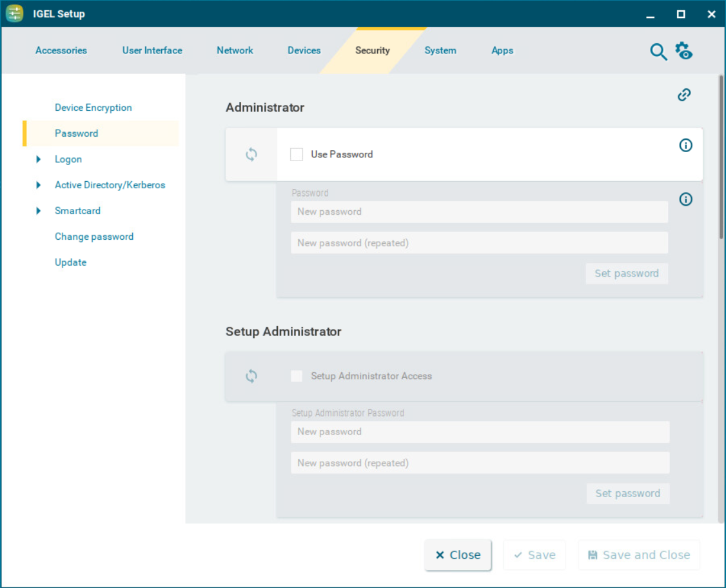Click reset arrows icon beside Use Password
726x588 pixels.
[251, 155]
